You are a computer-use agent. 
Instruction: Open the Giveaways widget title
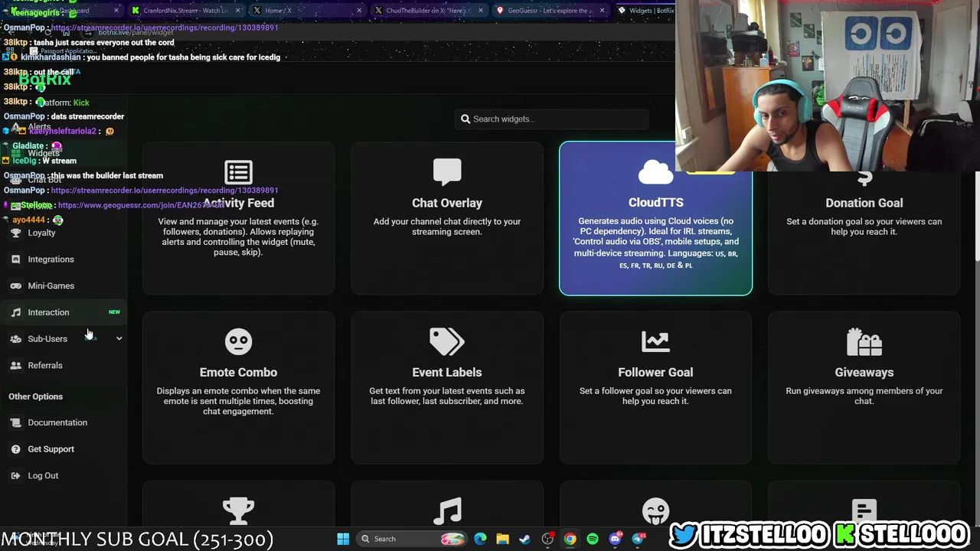point(864,372)
